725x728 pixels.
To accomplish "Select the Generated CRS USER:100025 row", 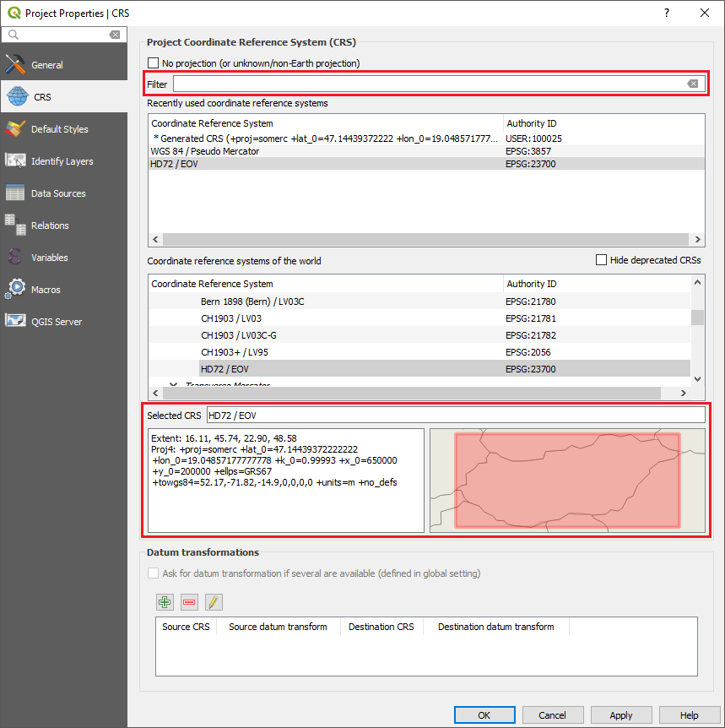I will (x=426, y=139).
